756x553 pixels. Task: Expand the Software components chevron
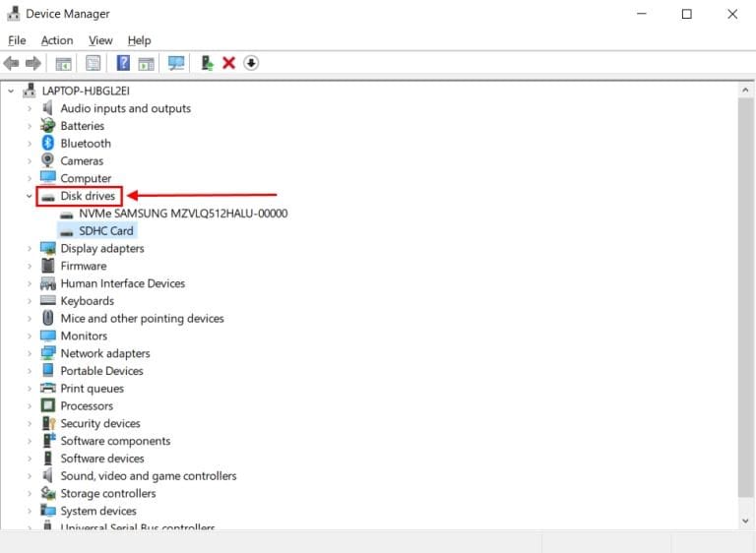(x=30, y=441)
